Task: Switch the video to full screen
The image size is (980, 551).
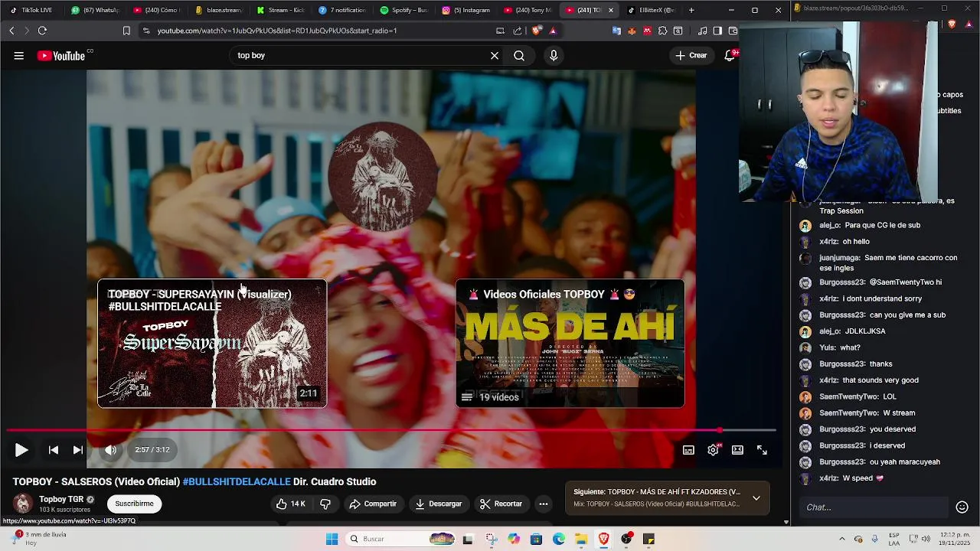Action: (x=762, y=450)
